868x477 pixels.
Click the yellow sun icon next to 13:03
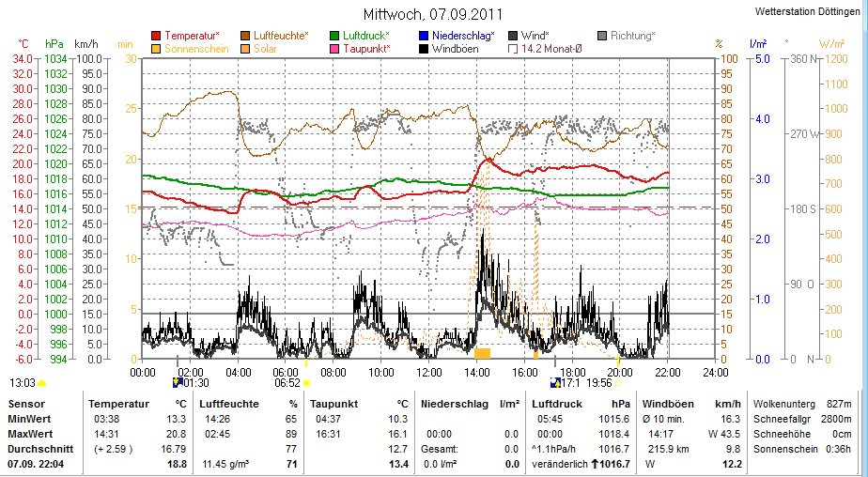pos(42,383)
